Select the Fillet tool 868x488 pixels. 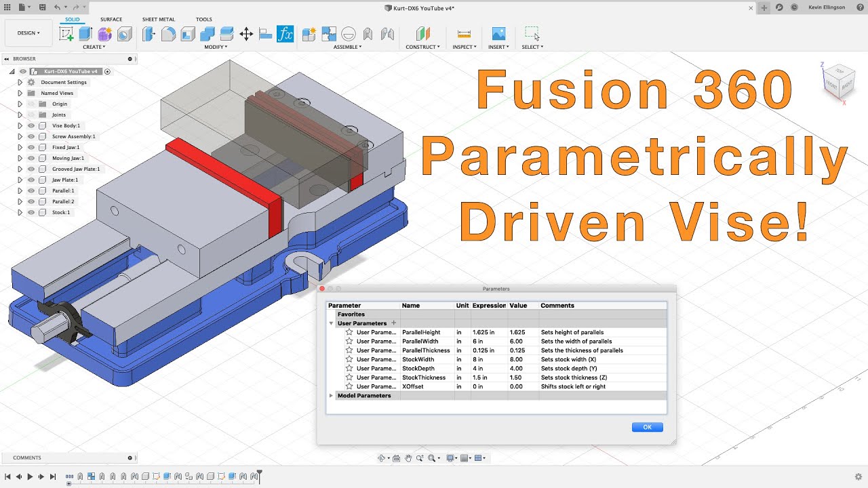click(168, 34)
